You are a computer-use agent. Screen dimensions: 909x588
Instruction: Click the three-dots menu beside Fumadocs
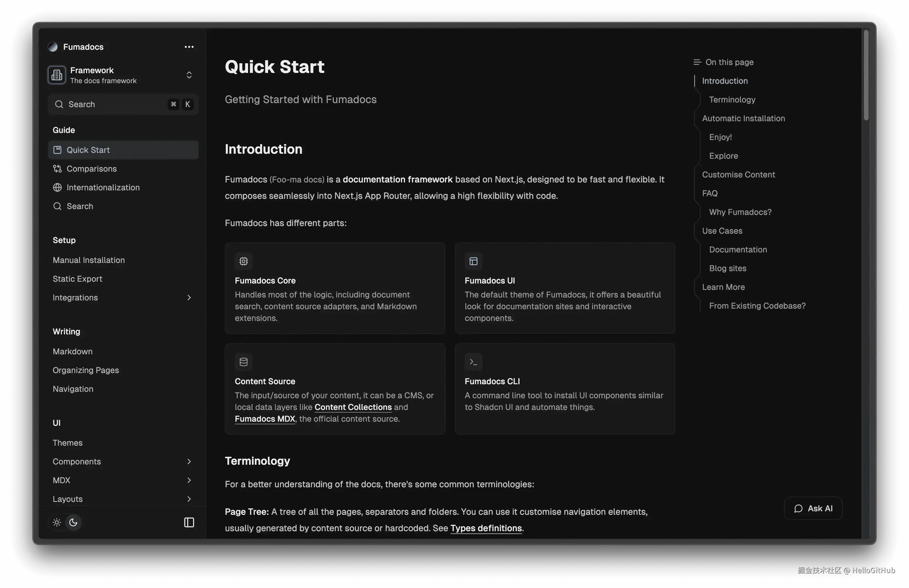[189, 47]
